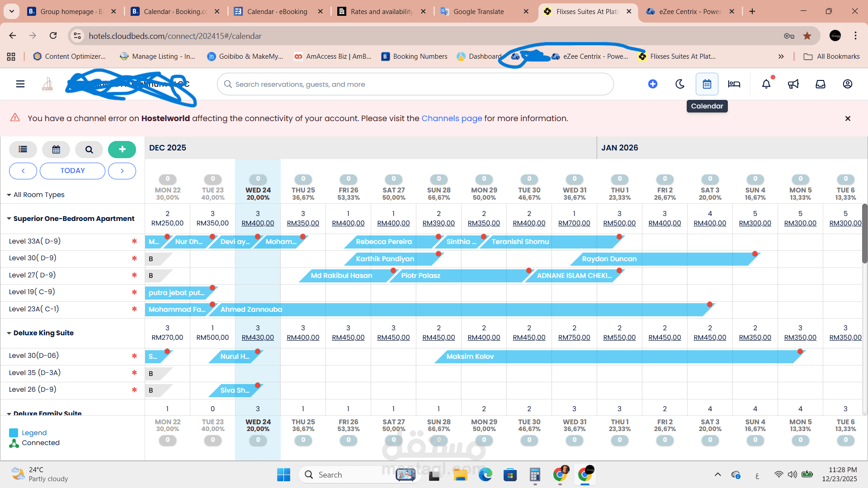Collapse the Superior One-Bedroom Apartment section
The width and height of the screenshot is (868, 488).
click(9, 218)
